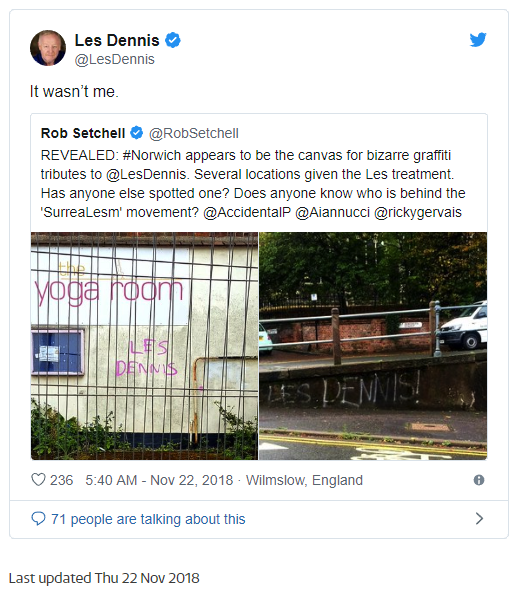The height and width of the screenshot is (596, 529).
Task: Open Les Dennis profile avatar
Action: click(48, 48)
